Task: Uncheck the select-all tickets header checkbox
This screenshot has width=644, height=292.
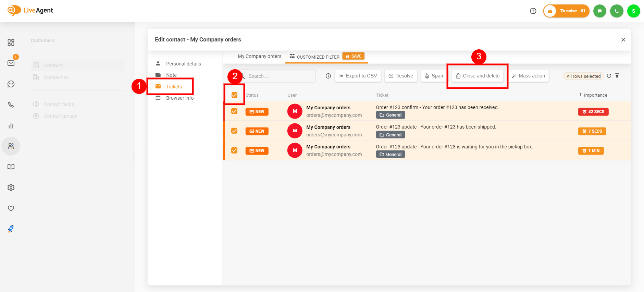Action: click(x=234, y=95)
